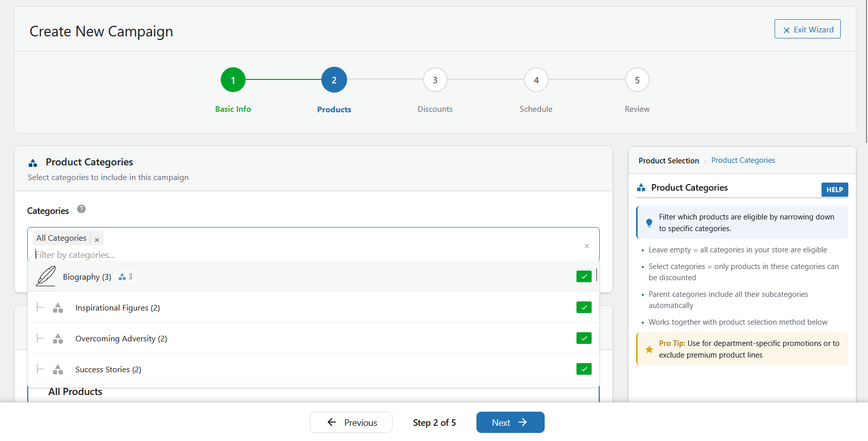Choose Inspirational Figures from the dropdown list
868x441 pixels.
[118, 308]
